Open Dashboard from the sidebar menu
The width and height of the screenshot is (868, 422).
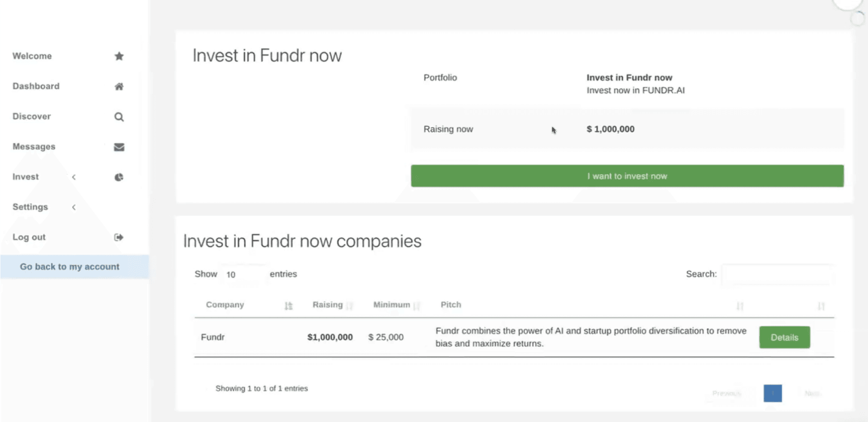point(36,86)
